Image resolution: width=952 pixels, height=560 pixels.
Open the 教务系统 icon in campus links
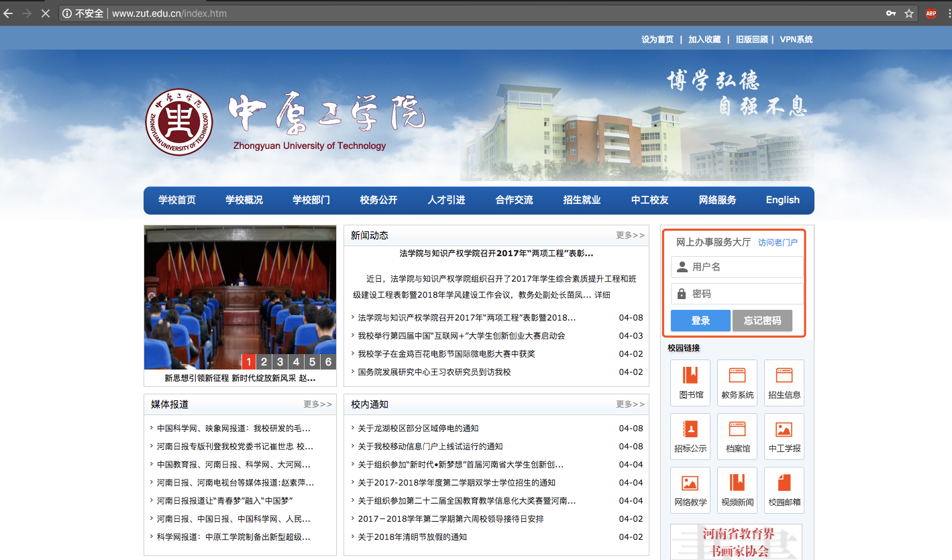tap(737, 382)
